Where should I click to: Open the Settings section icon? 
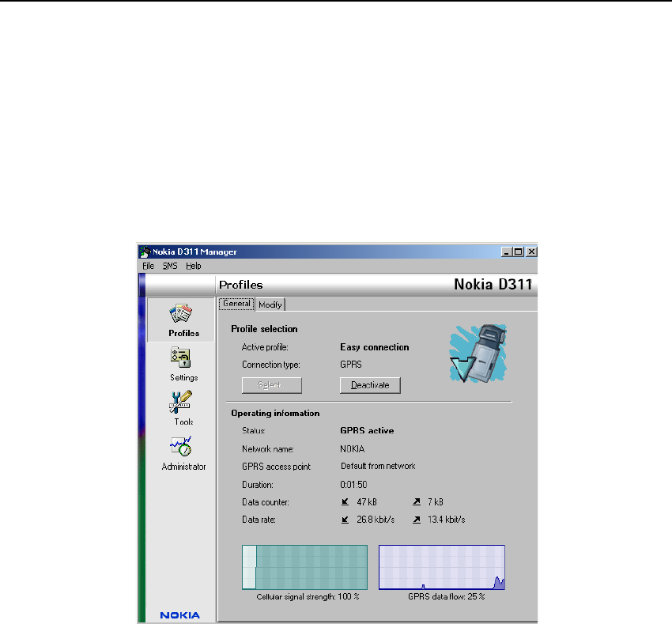click(x=181, y=357)
